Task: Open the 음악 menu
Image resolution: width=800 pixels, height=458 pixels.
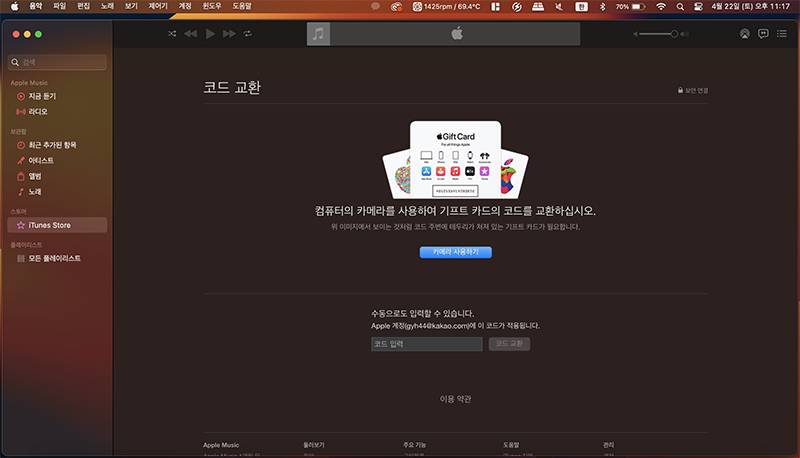Action: pyautogui.click(x=36, y=6)
